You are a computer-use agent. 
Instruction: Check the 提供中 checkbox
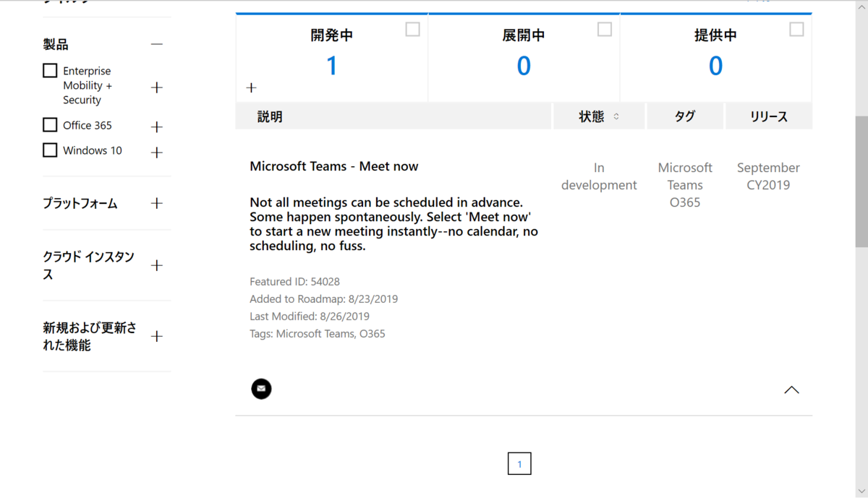(x=796, y=29)
